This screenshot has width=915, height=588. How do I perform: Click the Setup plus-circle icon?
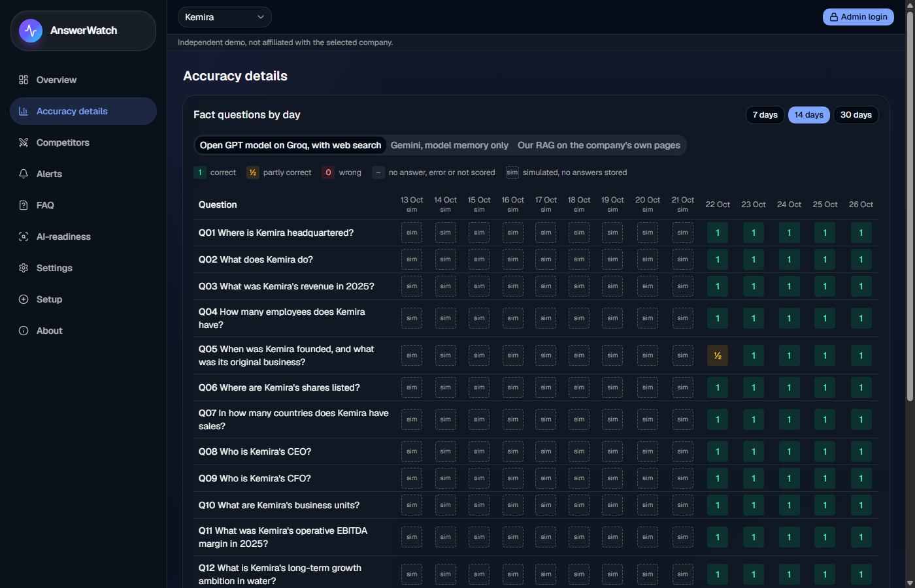(24, 299)
